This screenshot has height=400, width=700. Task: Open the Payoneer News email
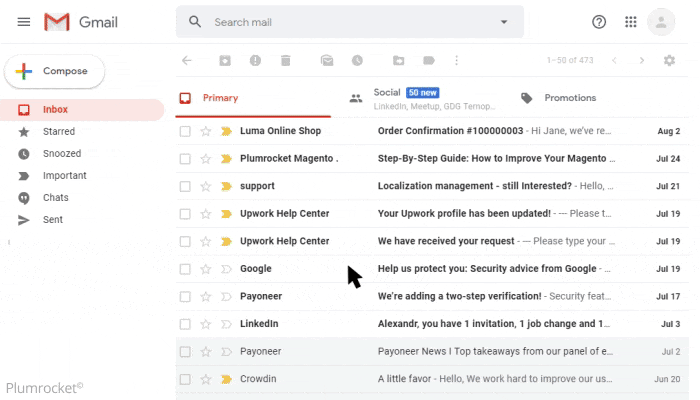[x=432, y=351]
